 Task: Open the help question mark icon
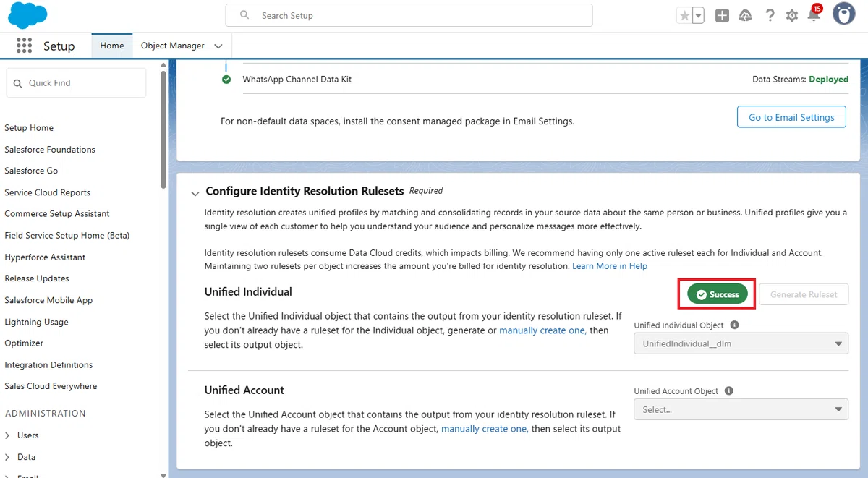click(770, 15)
